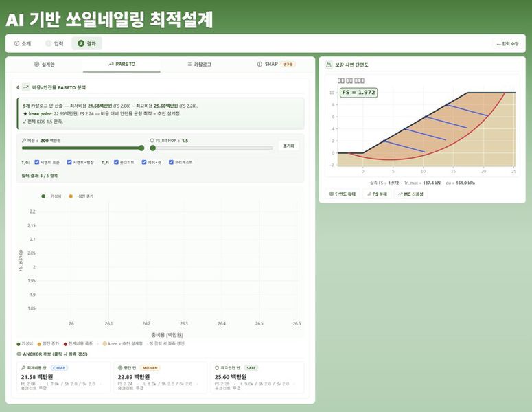Uncheck the 시멘트+팽창 checkbox

point(69,162)
